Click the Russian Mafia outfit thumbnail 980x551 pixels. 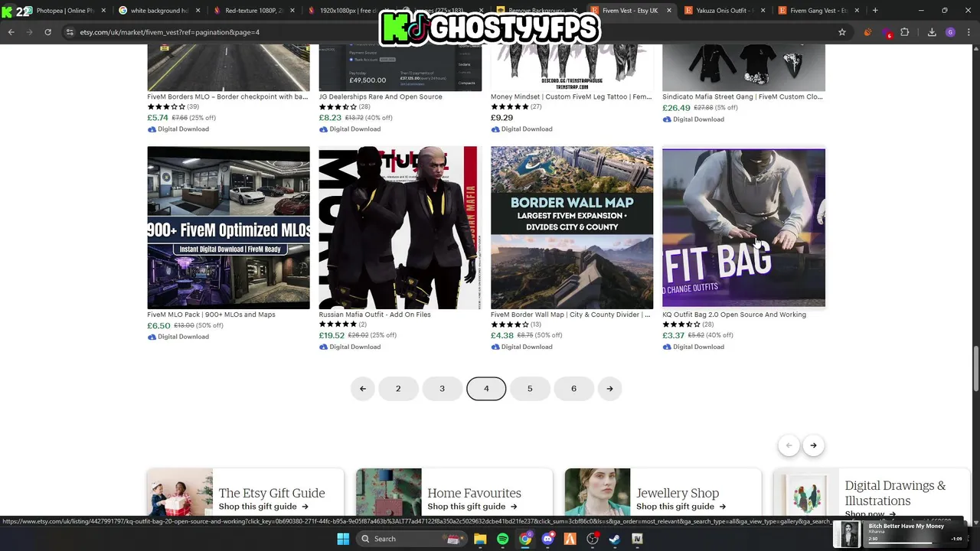400,227
